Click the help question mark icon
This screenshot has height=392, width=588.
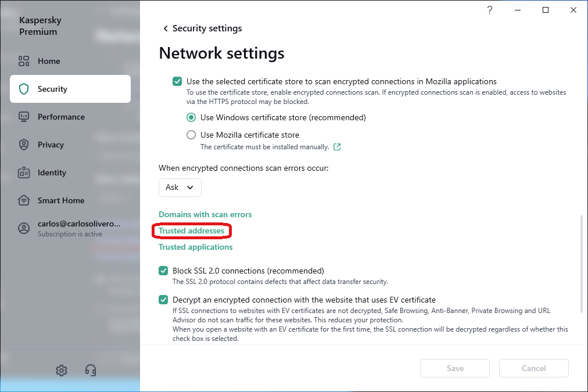coord(490,10)
